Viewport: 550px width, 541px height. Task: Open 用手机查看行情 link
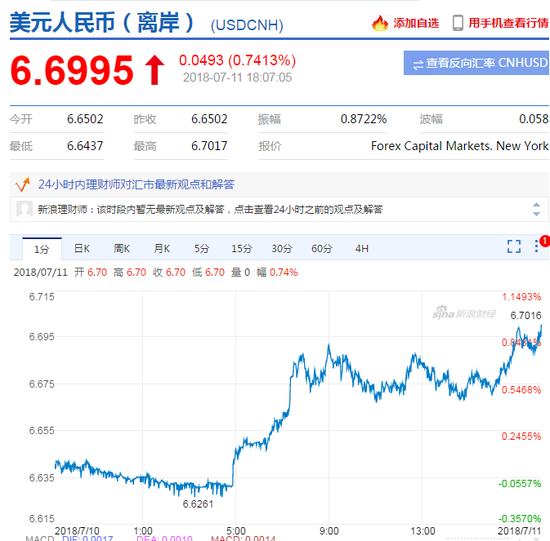pos(509,23)
